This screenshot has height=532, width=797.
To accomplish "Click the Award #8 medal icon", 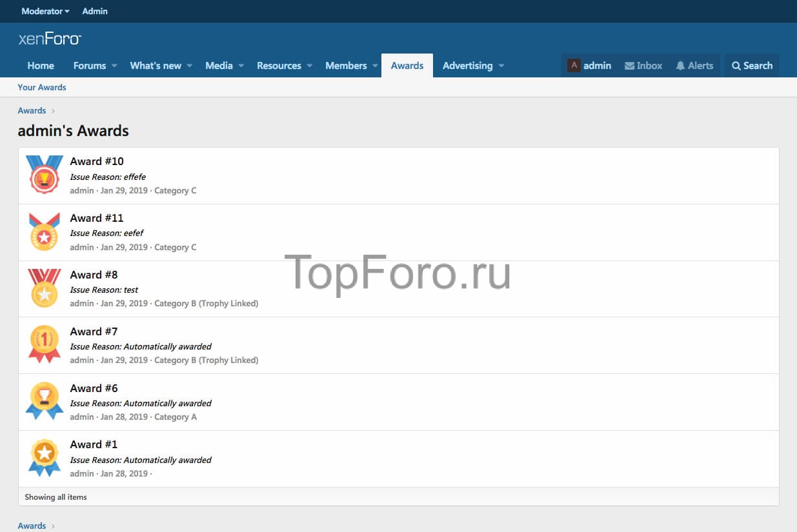I will [x=45, y=288].
